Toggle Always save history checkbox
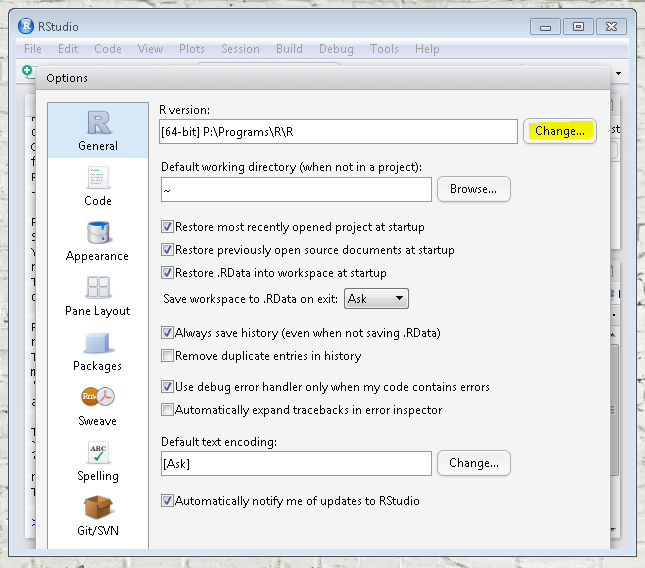Screen dimensions: 645x568 pyautogui.click(x=167, y=332)
